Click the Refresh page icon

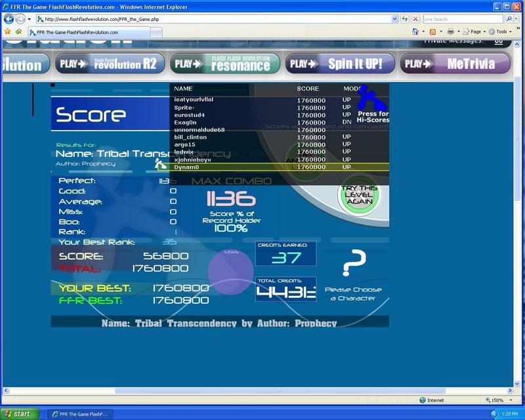pyautogui.click(x=406, y=19)
